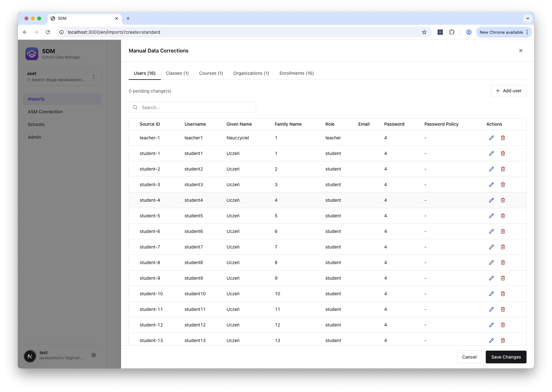Viewport: 552px width, 392px height.
Task: Click the SDM logo icon
Action: click(32, 54)
